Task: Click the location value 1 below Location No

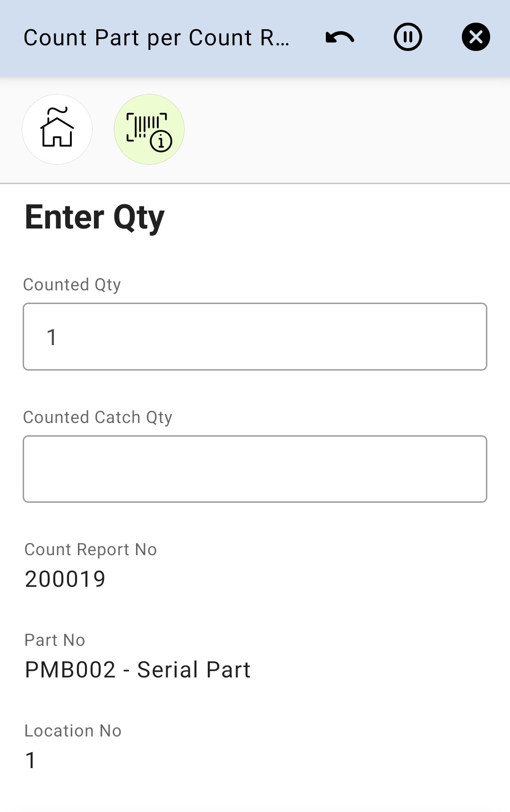Action: [x=31, y=761]
